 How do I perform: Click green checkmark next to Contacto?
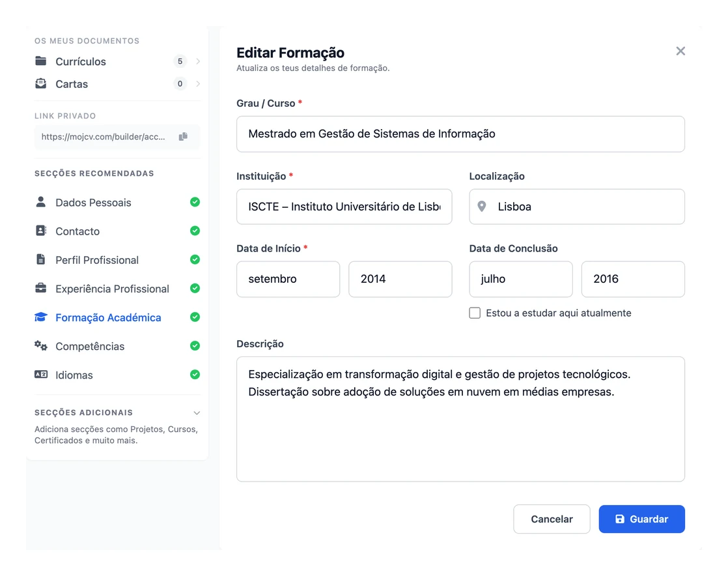coord(195,231)
